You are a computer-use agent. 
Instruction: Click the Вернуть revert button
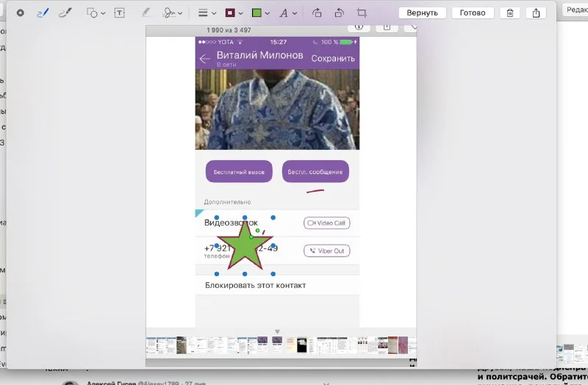pyautogui.click(x=422, y=13)
